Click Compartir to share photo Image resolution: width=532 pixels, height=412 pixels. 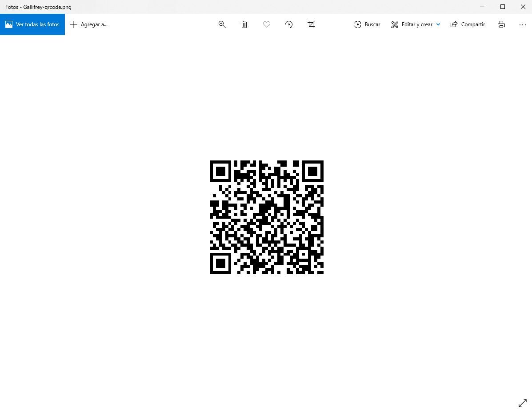[x=468, y=24]
